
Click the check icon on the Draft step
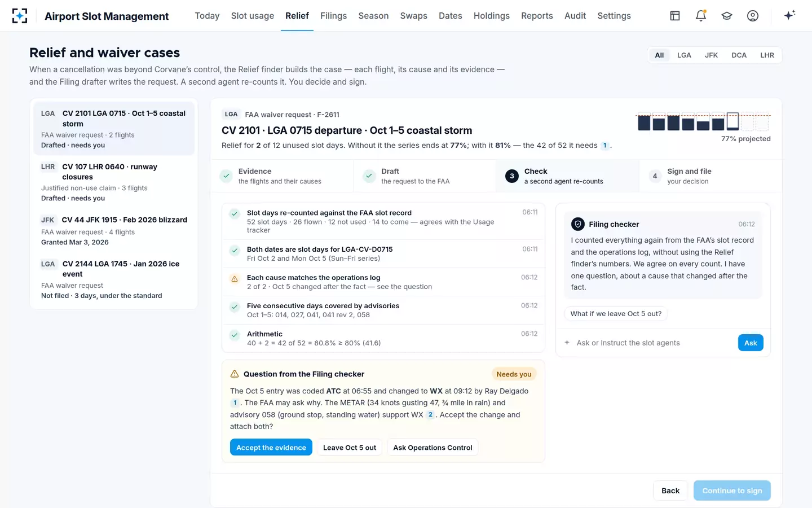pyautogui.click(x=369, y=176)
